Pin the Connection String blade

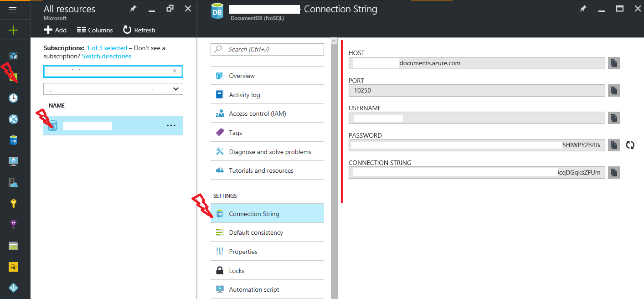pyautogui.click(x=583, y=9)
